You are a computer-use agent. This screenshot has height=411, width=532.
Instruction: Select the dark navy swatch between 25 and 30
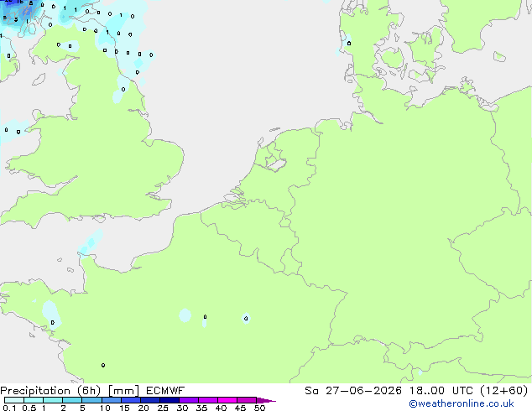click(170, 400)
